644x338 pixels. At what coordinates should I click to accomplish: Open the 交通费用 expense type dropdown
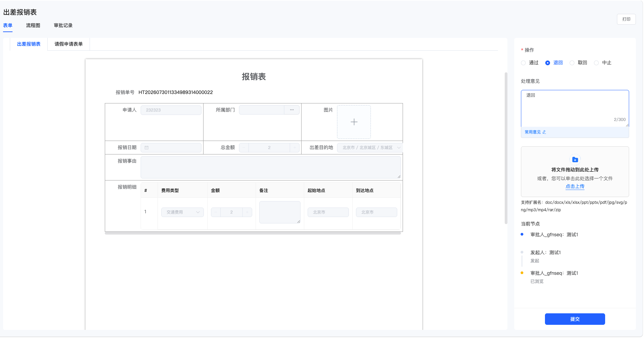tap(182, 212)
